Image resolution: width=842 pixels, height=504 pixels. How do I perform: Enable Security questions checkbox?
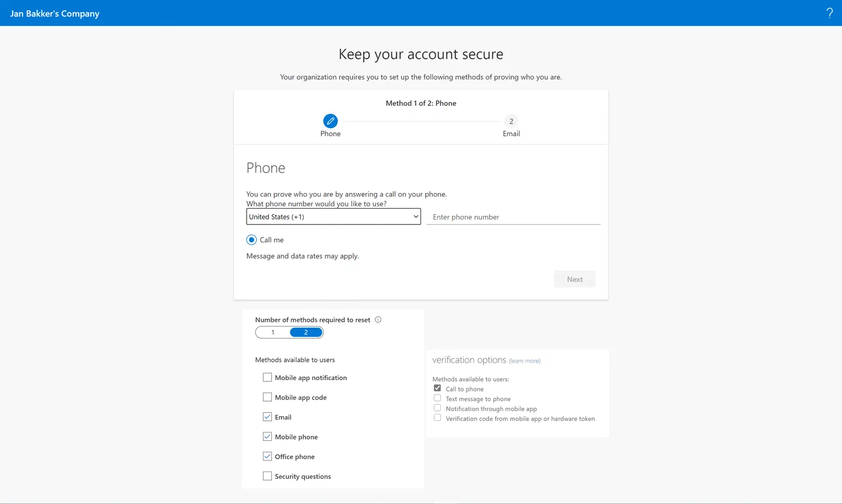point(267,476)
